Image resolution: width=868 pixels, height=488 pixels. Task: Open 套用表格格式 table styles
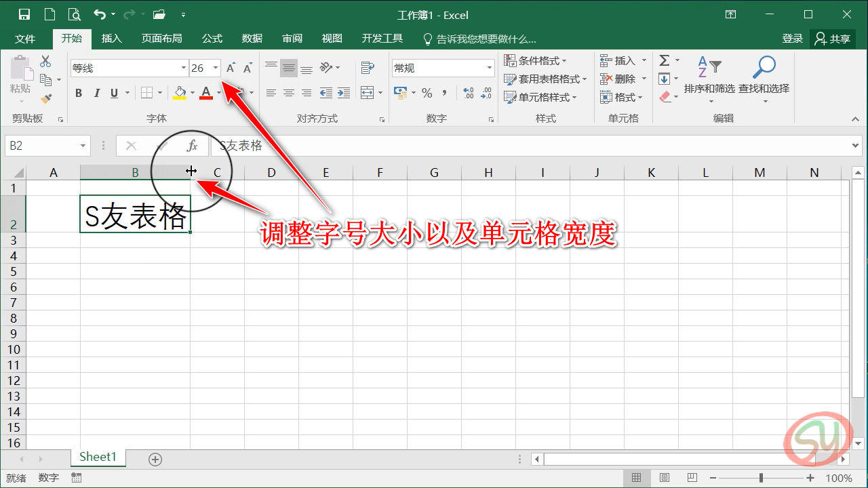click(x=546, y=79)
